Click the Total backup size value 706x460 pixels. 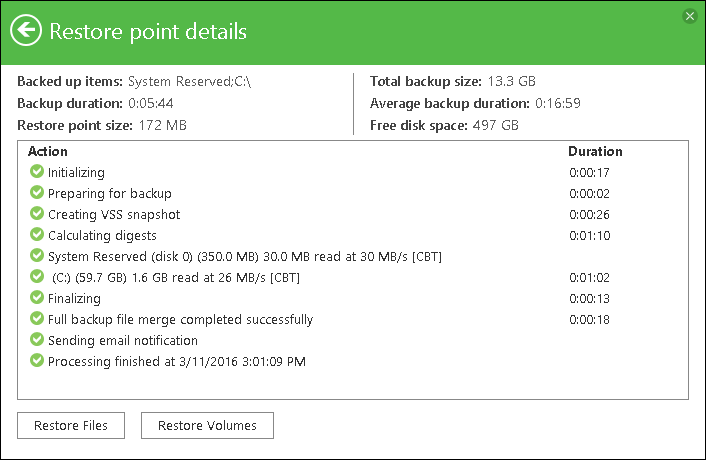[x=513, y=81]
